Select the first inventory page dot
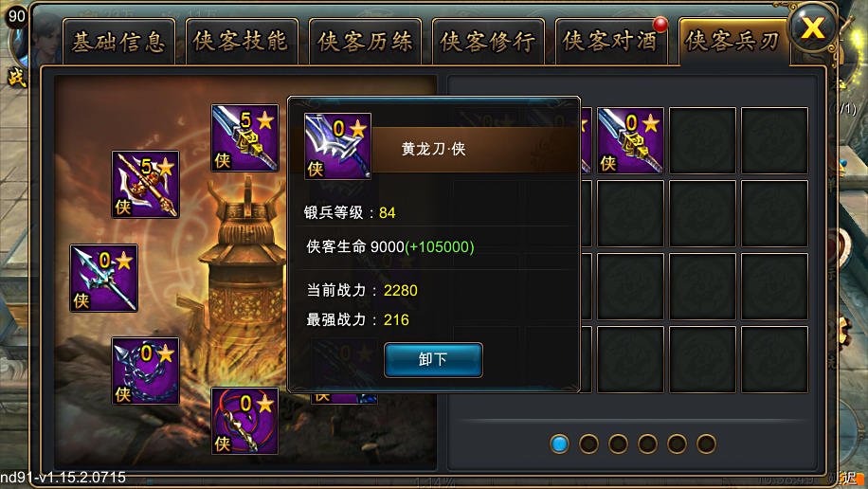This screenshot has height=489, width=868. (559, 444)
